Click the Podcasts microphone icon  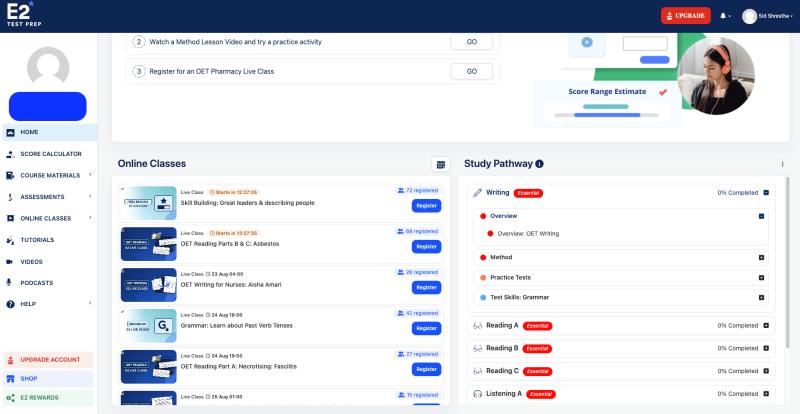pos(9,282)
